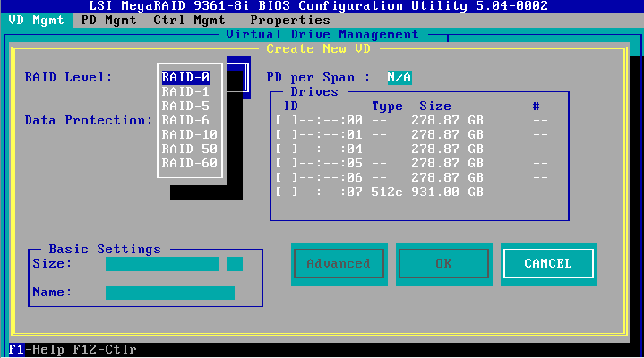Screen dimensions: 644x358
Task: Click the CANCEL button
Action: tap(548, 263)
